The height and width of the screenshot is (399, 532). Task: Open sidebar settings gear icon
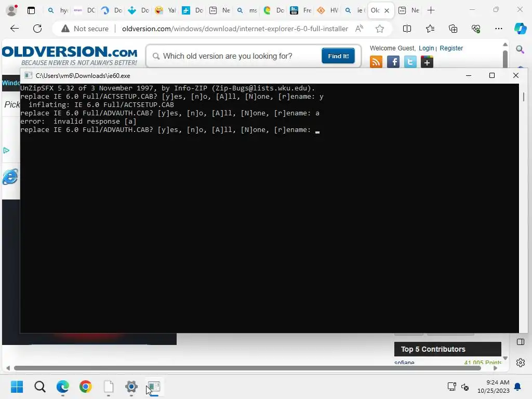point(521,363)
